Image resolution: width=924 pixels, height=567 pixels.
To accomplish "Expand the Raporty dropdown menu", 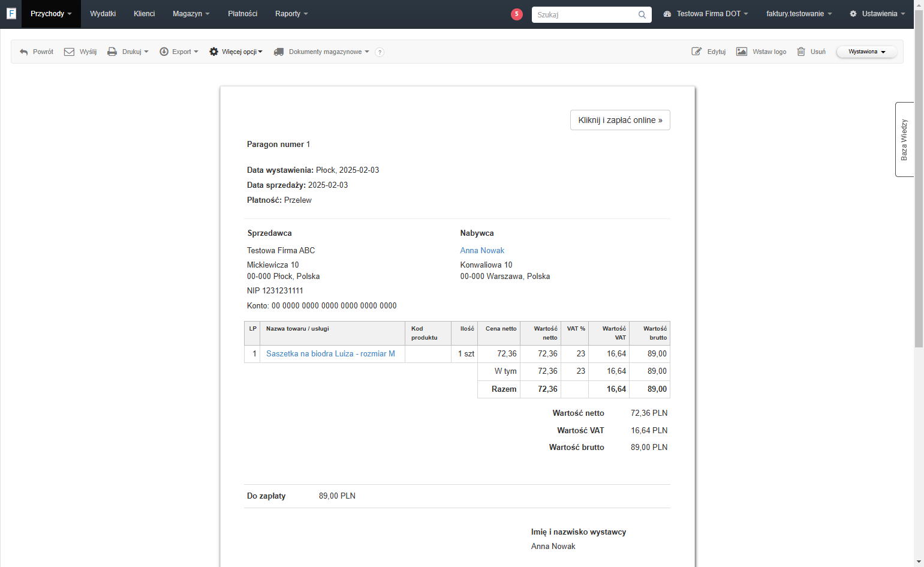I will click(291, 14).
